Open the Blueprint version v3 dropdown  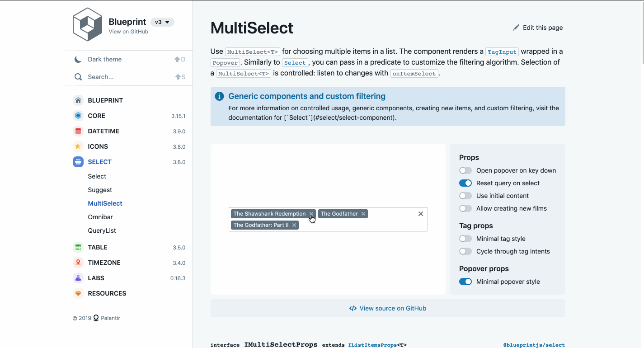(x=162, y=22)
